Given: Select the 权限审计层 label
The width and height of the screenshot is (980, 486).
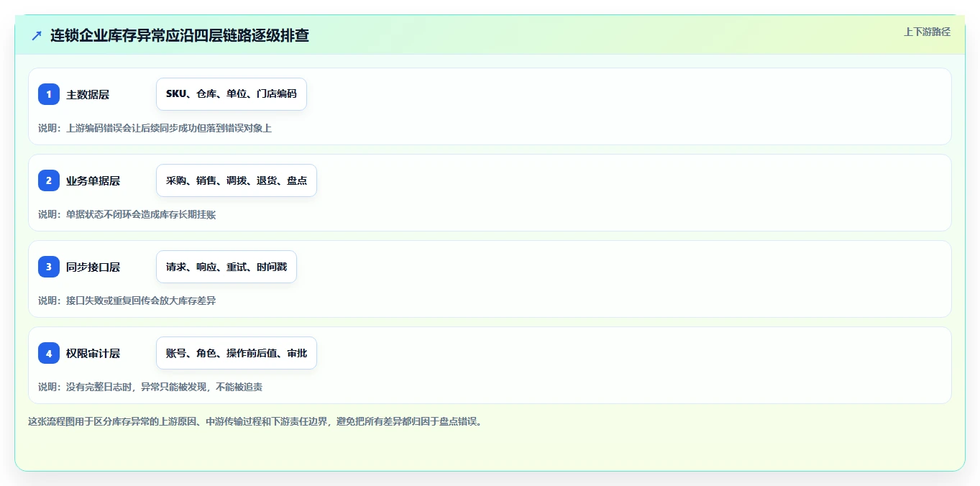Looking at the screenshot, I should (93, 353).
